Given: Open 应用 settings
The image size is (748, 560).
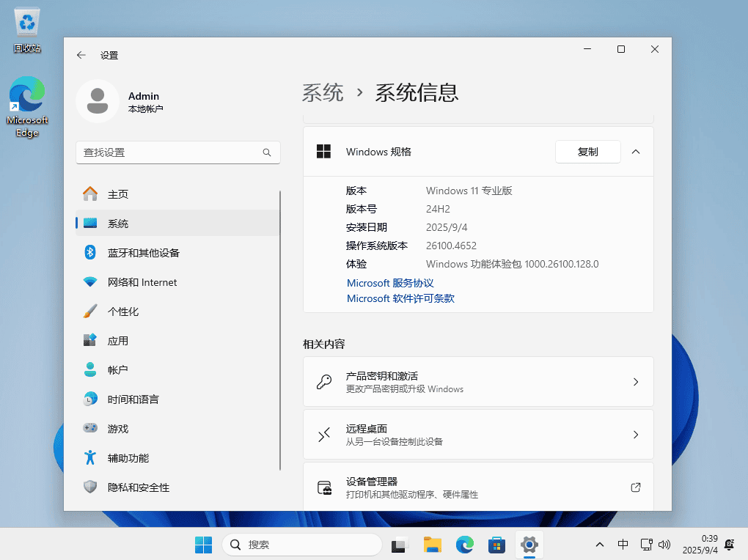Looking at the screenshot, I should pyautogui.click(x=177, y=341).
